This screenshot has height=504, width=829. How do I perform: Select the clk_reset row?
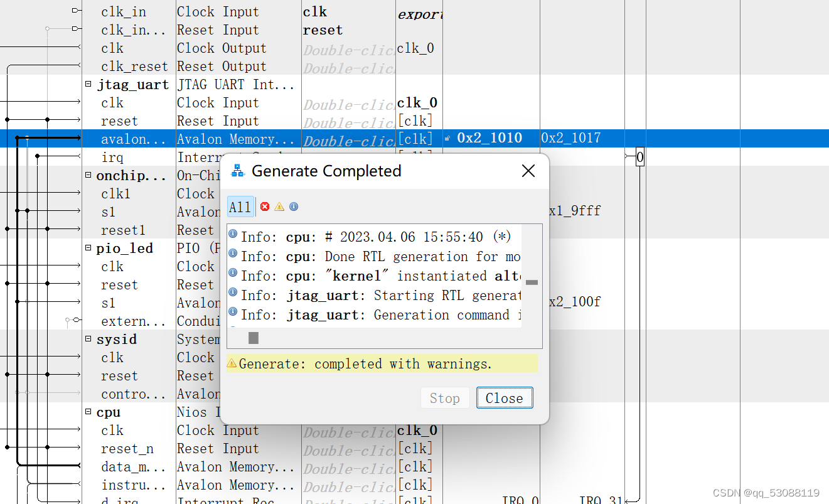tap(134, 67)
